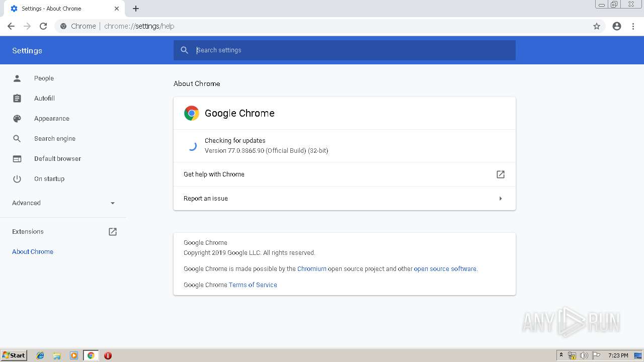Click the Report an issue arrow
The height and width of the screenshot is (362, 644).
[501, 199]
